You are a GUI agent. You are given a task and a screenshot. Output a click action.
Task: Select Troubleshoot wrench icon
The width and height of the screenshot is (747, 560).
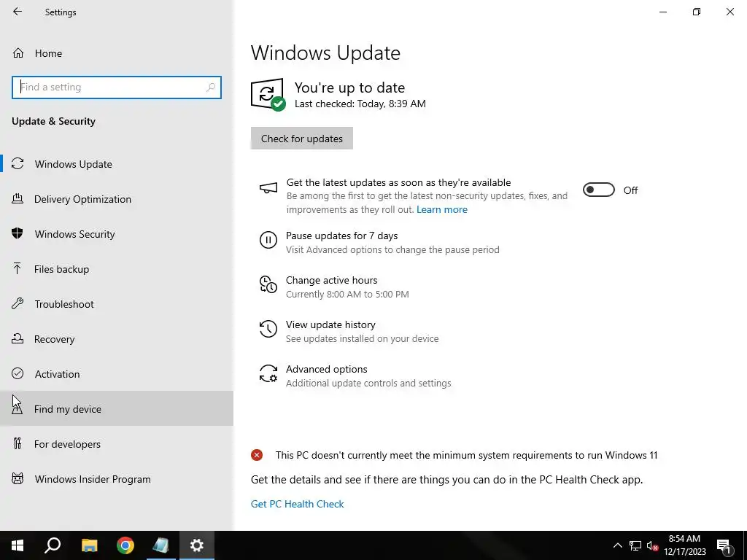(x=18, y=304)
